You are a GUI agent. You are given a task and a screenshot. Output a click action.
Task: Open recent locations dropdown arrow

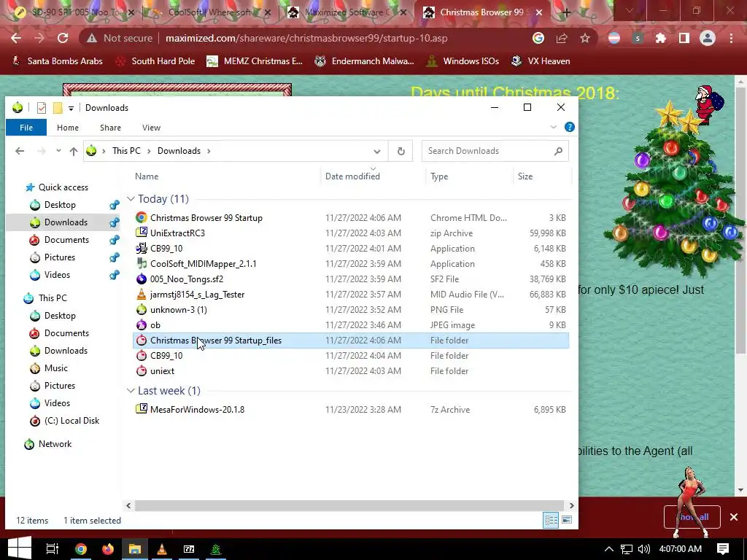[58, 150]
